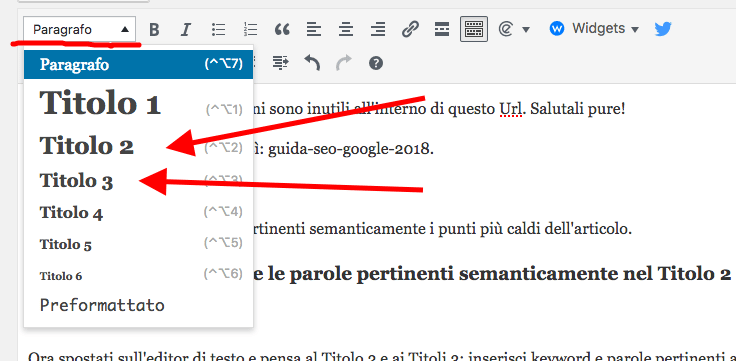Screen dimensions: 736x361
Task: Collapse the Paragrafo format dropdown
Action: (79, 30)
